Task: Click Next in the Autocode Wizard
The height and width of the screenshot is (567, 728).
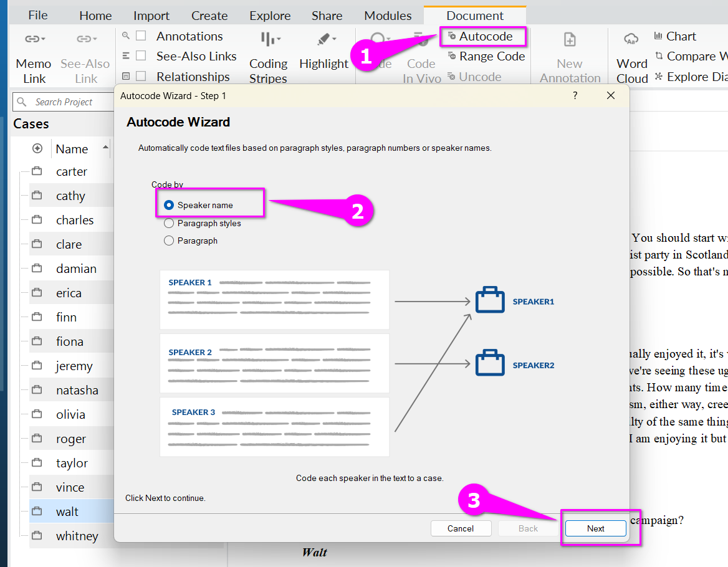Action: [x=595, y=528]
